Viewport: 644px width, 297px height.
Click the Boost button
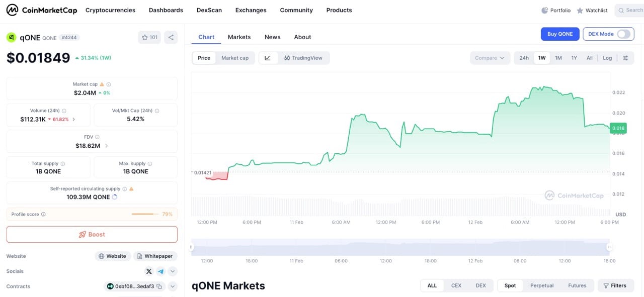(92, 234)
